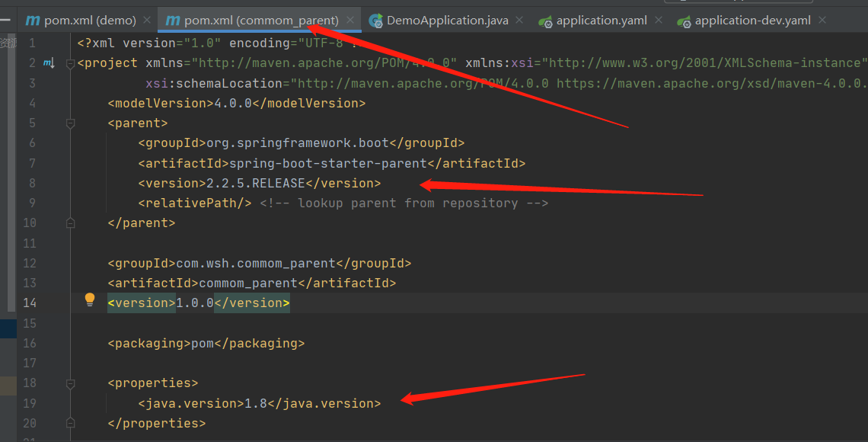Click the Maven icon on commom_parent tab
Viewport: 868px width, 442px height.
tap(173, 21)
